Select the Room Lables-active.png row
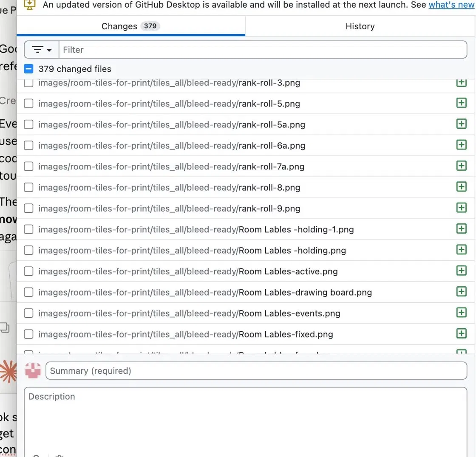Viewport: 476px width, 457px height. [246, 271]
